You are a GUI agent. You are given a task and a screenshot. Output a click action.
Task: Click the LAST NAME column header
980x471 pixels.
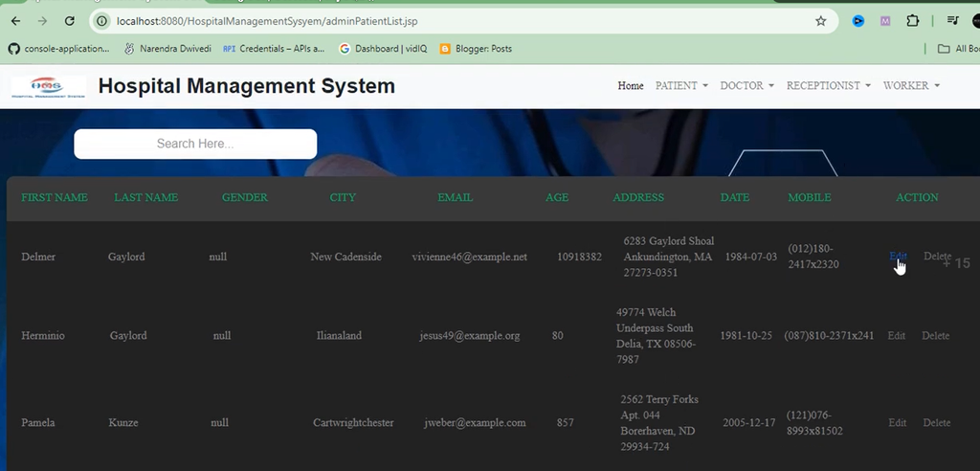click(x=145, y=197)
